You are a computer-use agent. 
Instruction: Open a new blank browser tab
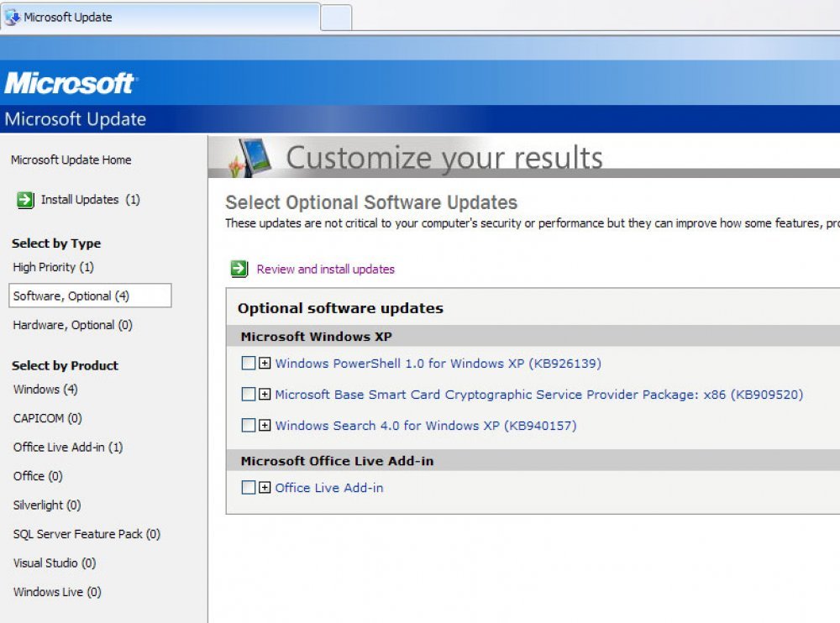[336, 18]
